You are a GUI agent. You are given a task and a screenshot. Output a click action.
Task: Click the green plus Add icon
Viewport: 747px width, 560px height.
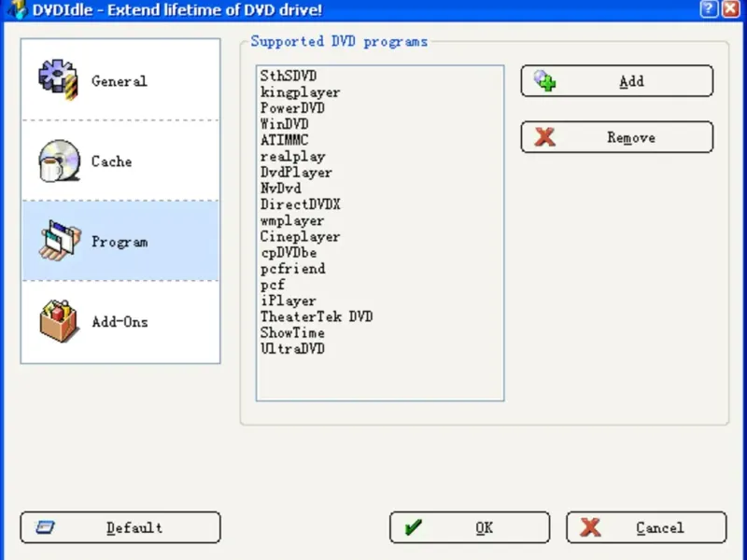point(544,81)
